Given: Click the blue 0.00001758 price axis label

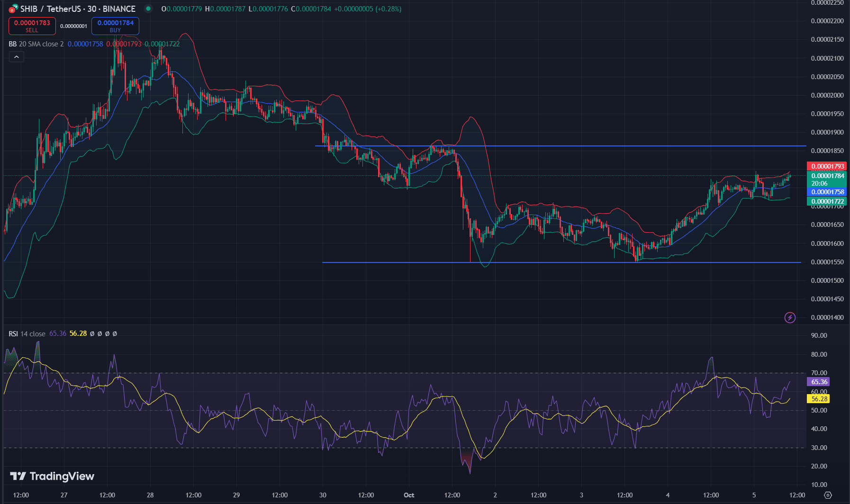Looking at the screenshot, I should (827, 192).
